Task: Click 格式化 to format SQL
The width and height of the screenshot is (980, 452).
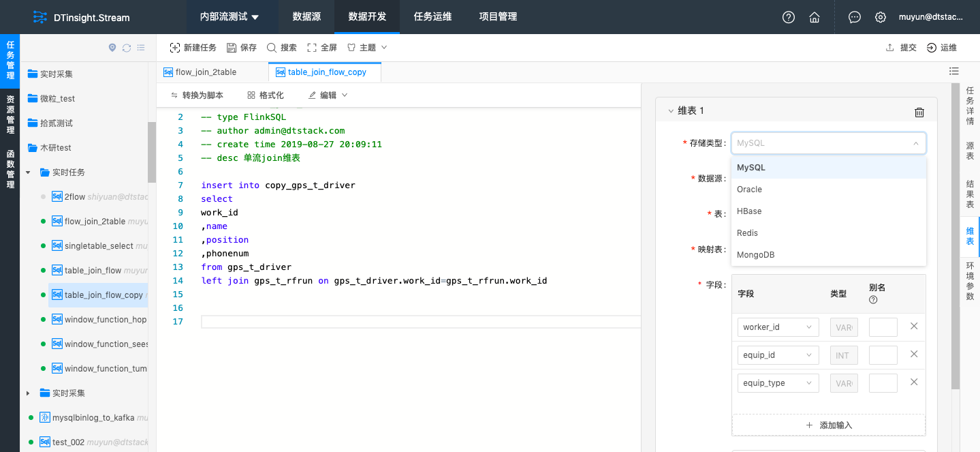Action: pos(266,95)
